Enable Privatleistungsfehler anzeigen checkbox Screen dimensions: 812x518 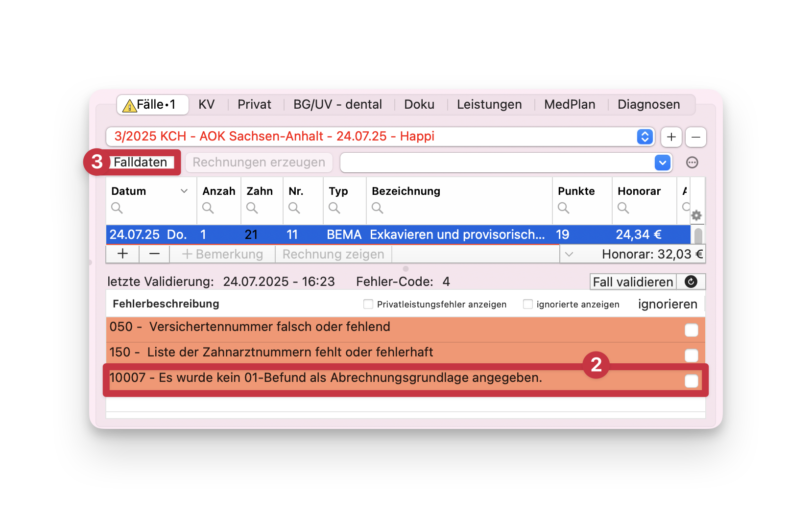pyautogui.click(x=368, y=304)
